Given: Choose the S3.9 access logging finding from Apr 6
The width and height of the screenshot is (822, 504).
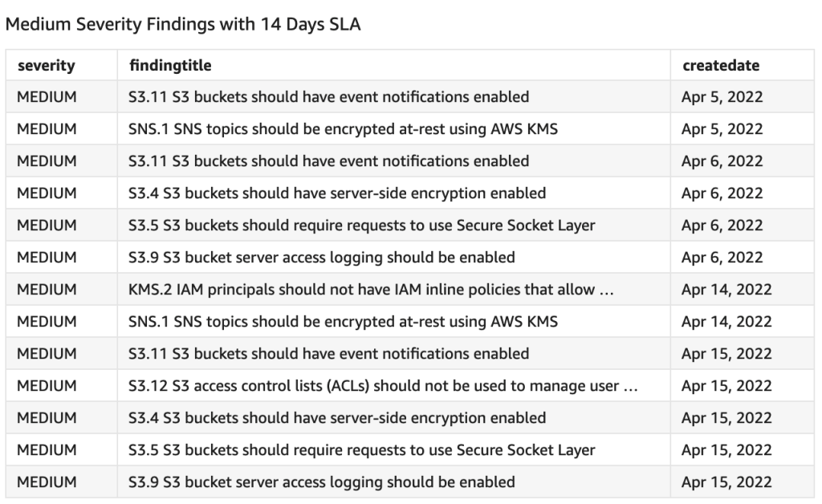Looking at the screenshot, I should click(x=321, y=258).
